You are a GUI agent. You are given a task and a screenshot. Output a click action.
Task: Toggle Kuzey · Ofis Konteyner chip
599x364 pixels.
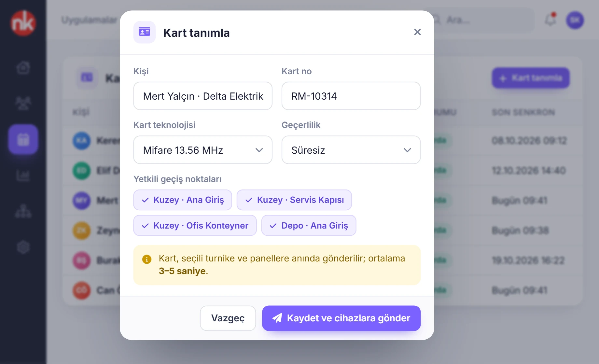[195, 226]
